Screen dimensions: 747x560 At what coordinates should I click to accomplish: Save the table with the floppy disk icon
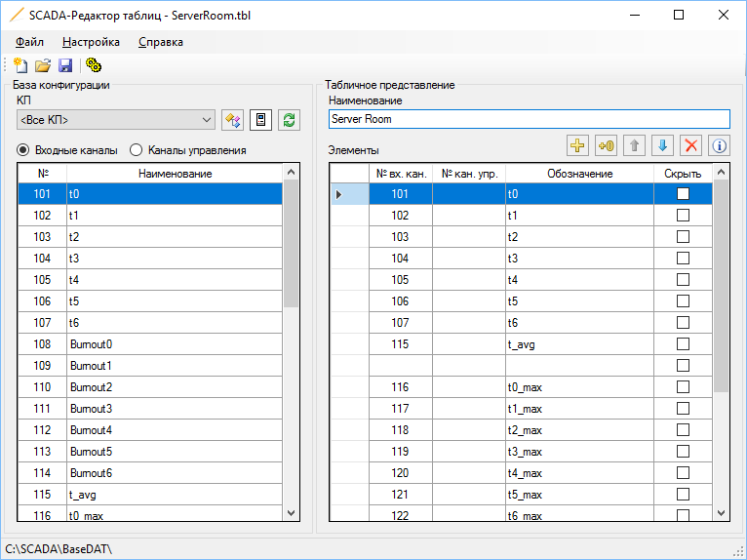pyautogui.click(x=65, y=65)
